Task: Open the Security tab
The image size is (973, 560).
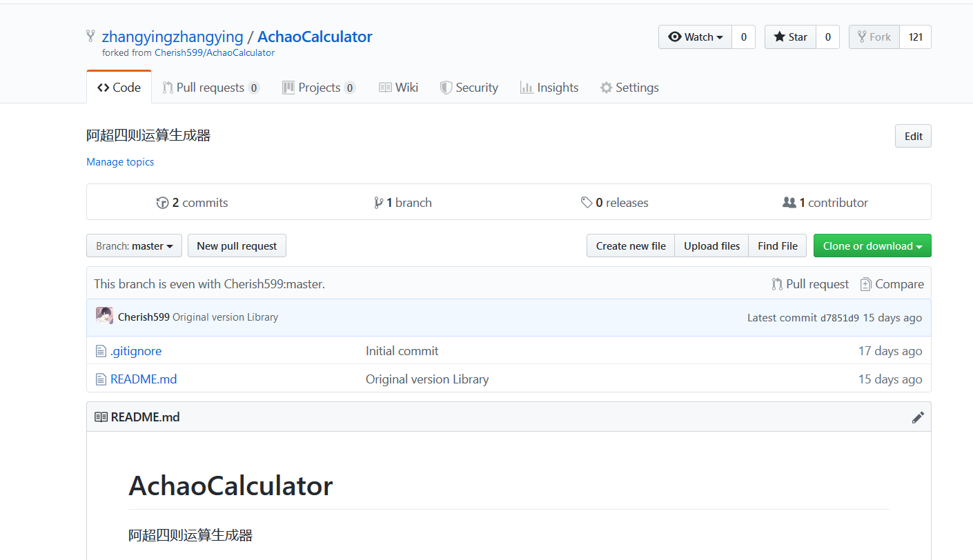Action: pyautogui.click(x=469, y=88)
